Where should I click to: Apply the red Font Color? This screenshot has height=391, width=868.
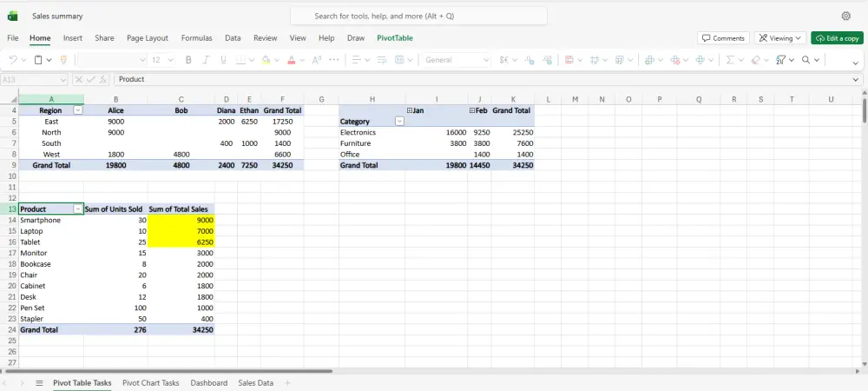coord(292,60)
